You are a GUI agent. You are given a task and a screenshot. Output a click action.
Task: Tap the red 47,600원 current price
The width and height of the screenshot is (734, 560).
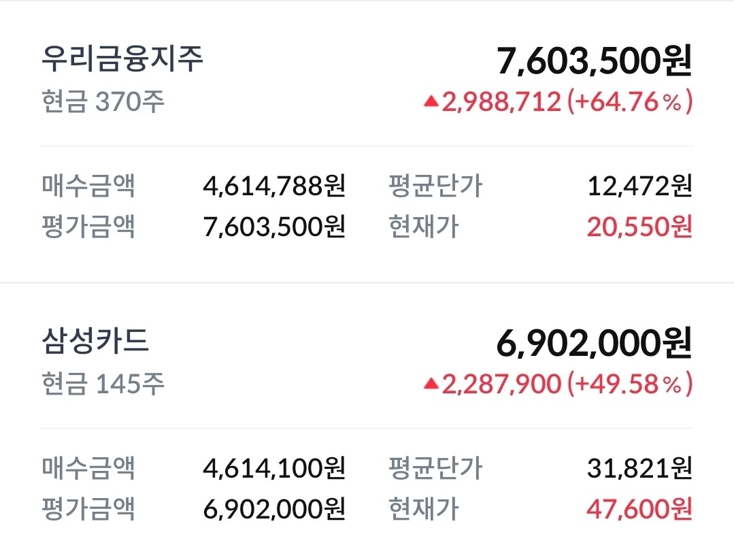(x=639, y=508)
